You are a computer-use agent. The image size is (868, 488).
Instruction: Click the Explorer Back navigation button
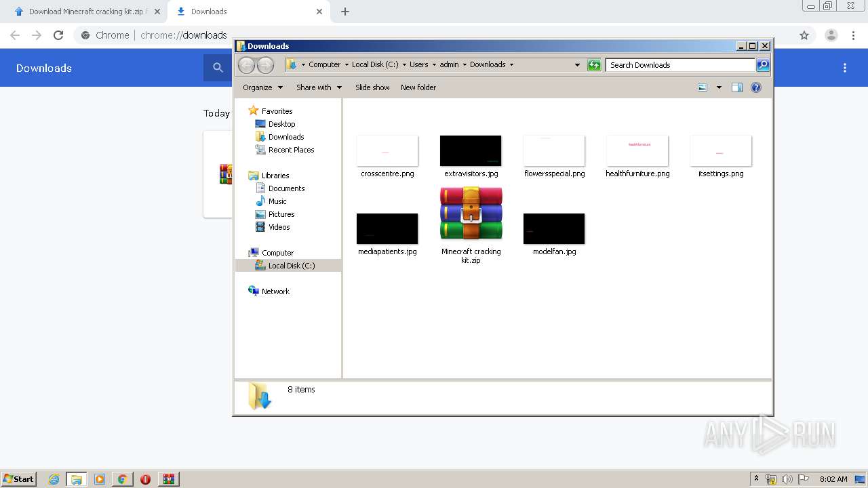tap(246, 65)
